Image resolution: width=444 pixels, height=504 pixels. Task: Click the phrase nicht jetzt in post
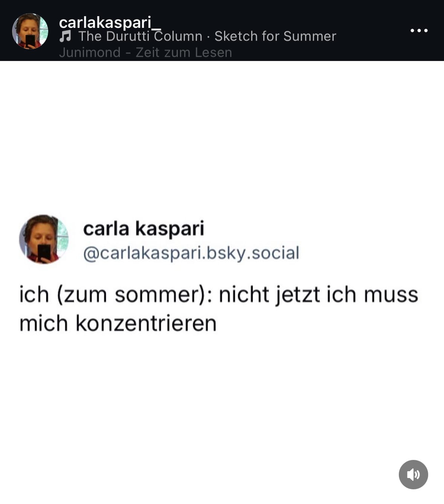coord(269,295)
